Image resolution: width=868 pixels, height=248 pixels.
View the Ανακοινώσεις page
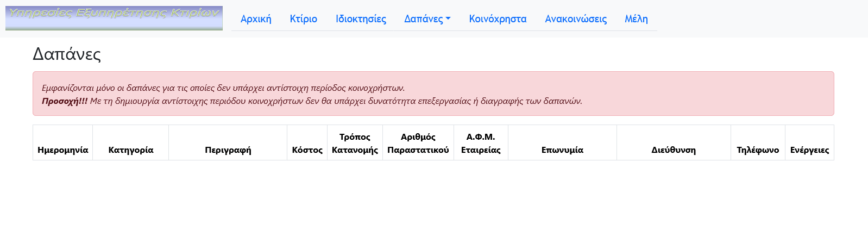tap(576, 19)
